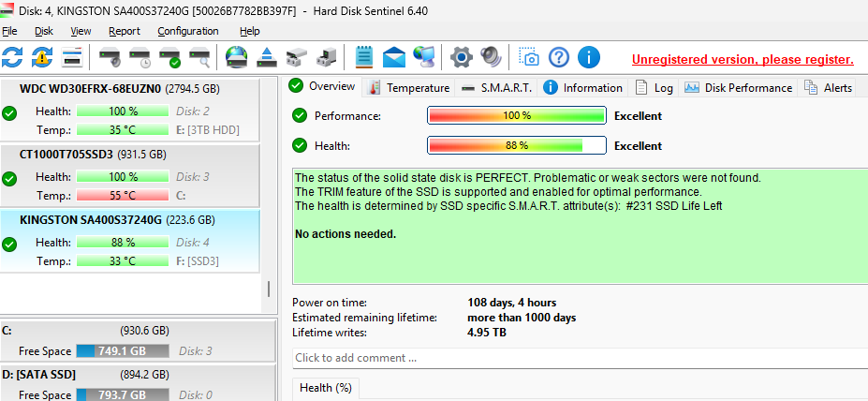Click the 'Click to add comment' field
This screenshot has width=868, height=401.
[580, 358]
